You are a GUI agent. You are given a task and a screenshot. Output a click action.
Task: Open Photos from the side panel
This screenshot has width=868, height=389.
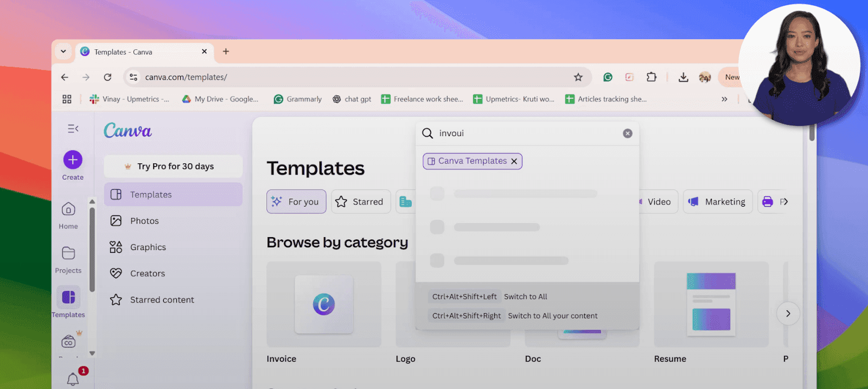[173, 221]
